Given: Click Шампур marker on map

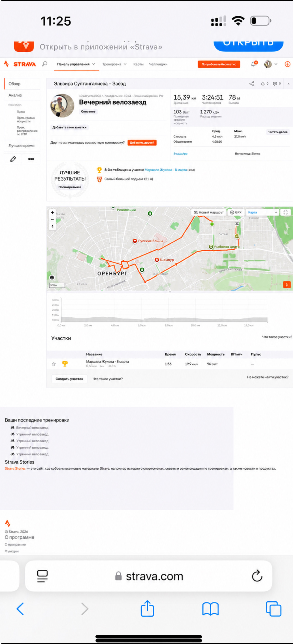Looking at the screenshot, I should (x=157, y=260).
